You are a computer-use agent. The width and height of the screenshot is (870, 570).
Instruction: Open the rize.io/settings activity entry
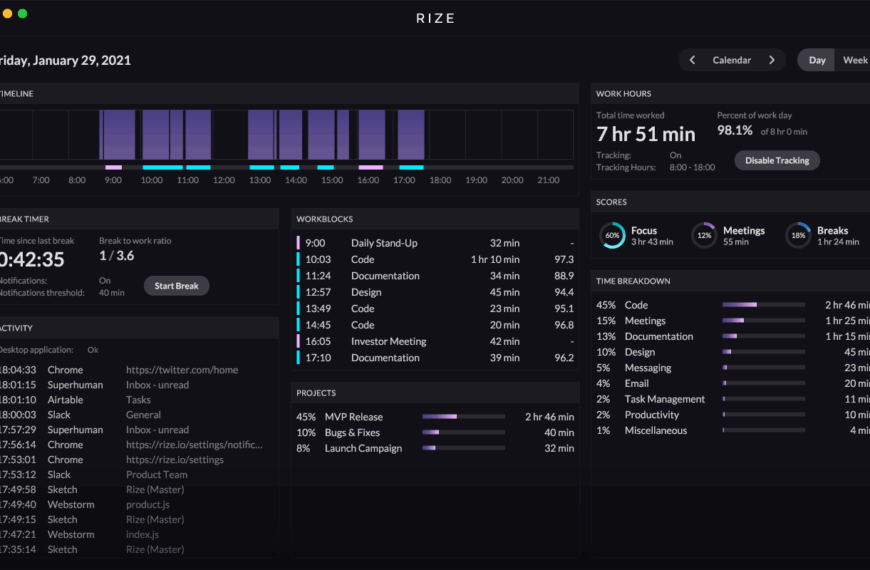174,460
